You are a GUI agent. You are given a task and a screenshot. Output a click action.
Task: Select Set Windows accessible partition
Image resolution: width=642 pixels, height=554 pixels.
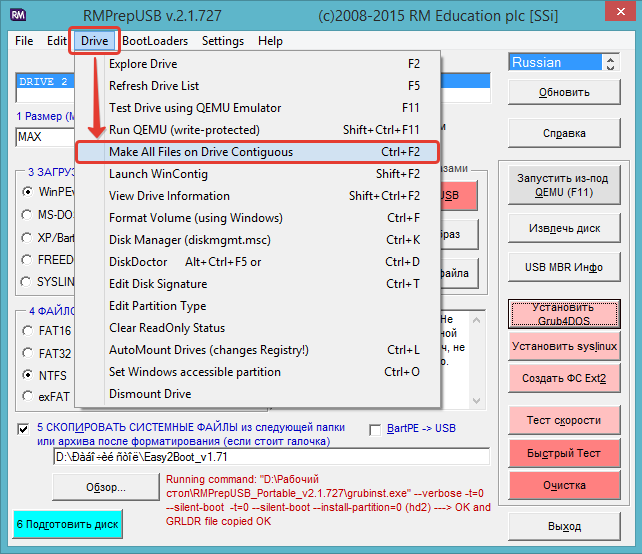pyautogui.click(x=258, y=372)
